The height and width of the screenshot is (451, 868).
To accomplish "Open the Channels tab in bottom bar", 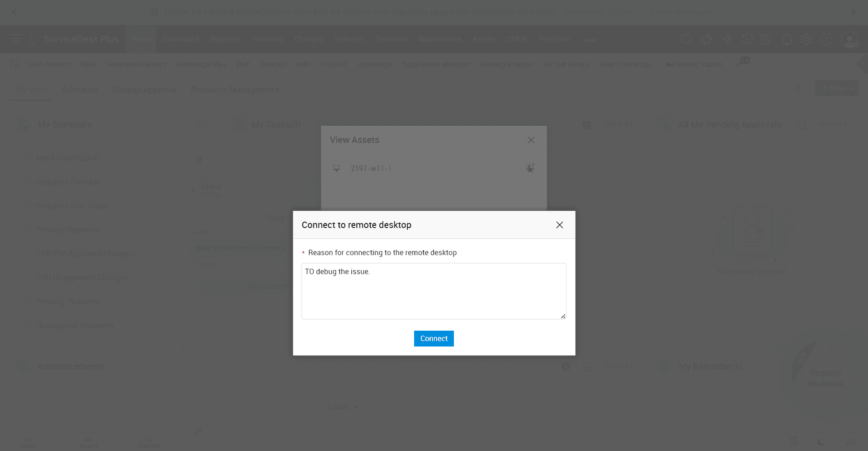I will (x=149, y=442).
